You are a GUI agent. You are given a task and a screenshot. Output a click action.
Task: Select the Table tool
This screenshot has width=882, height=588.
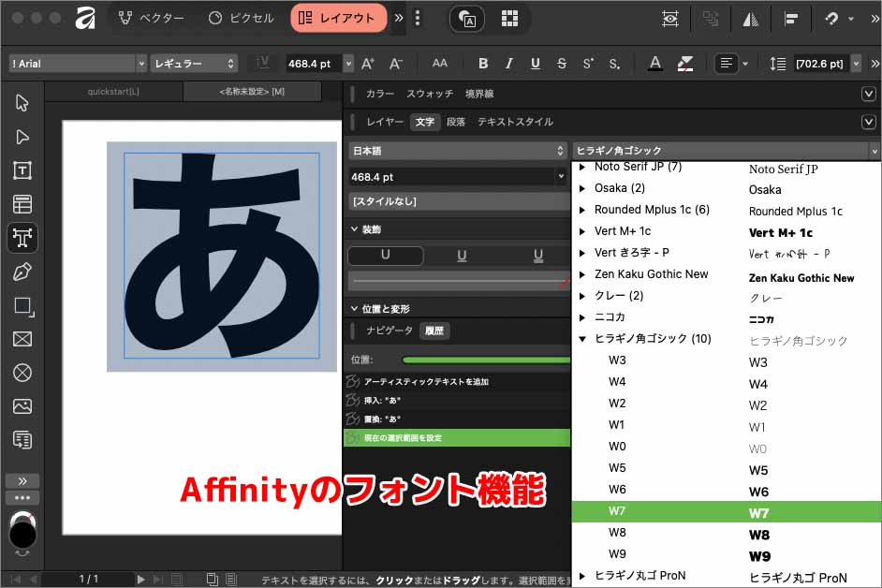pyautogui.click(x=22, y=203)
